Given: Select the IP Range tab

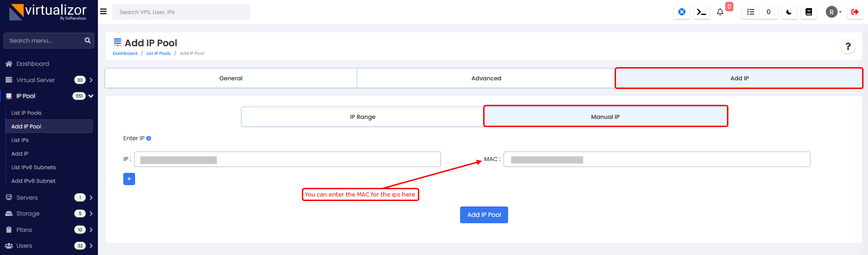Looking at the screenshot, I should point(362,117).
